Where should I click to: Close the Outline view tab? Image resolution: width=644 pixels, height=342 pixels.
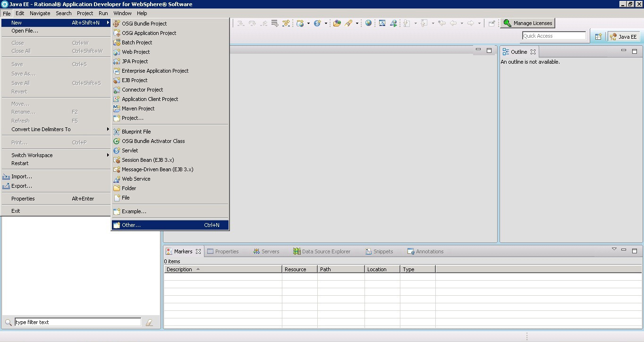coord(533,52)
